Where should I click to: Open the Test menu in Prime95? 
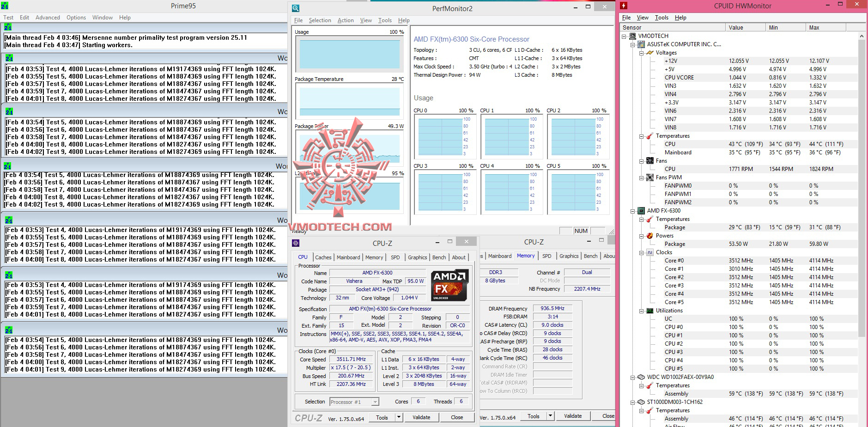pos(8,18)
